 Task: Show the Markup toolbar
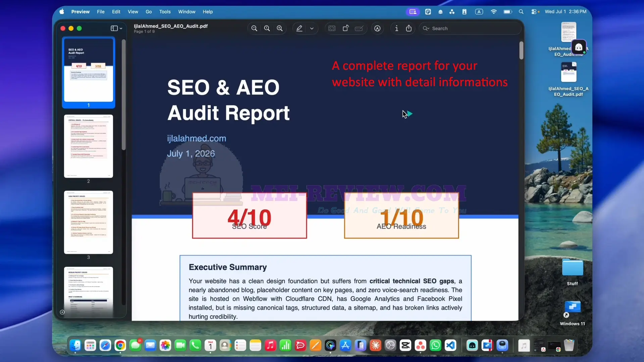(378, 29)
